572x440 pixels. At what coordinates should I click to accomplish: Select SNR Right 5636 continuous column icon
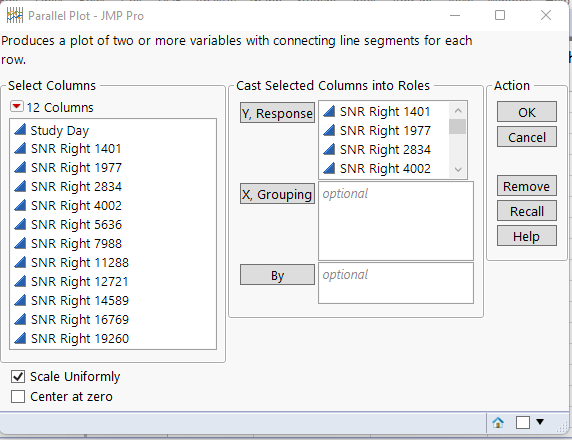(x=20, y=224)
